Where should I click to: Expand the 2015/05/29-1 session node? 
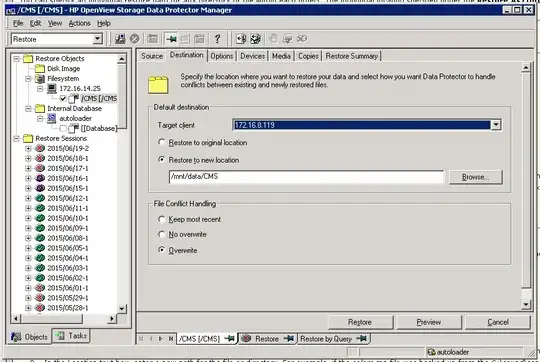(28, 298)
